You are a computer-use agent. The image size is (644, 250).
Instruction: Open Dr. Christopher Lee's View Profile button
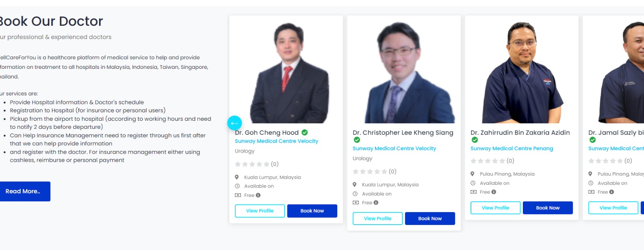click(x=378, y=219)
